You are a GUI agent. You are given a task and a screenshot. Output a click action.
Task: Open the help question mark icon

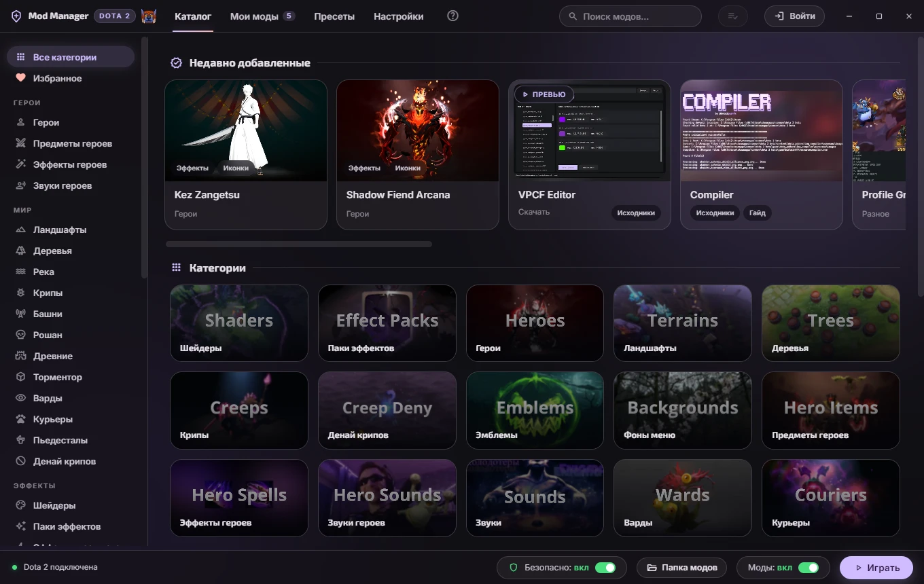coord(453,16)
